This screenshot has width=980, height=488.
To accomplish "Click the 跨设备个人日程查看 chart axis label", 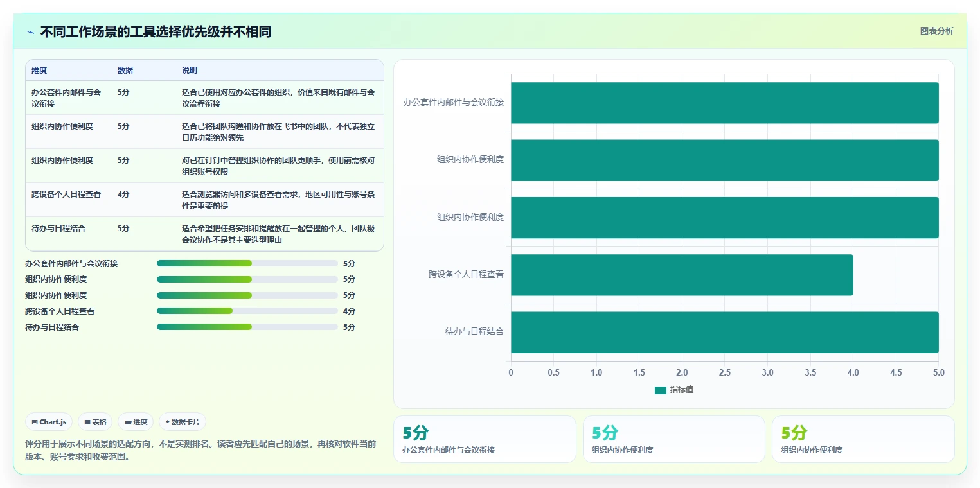I will coord(466,274).
